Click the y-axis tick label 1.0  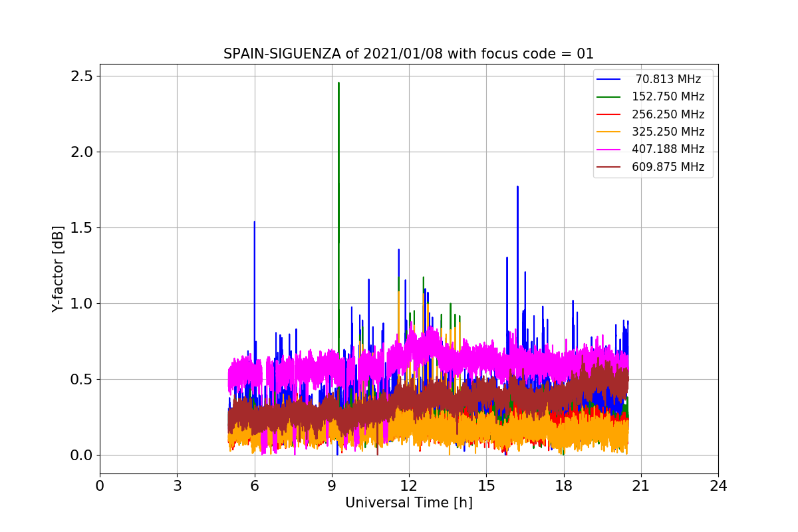coord(81,304)
